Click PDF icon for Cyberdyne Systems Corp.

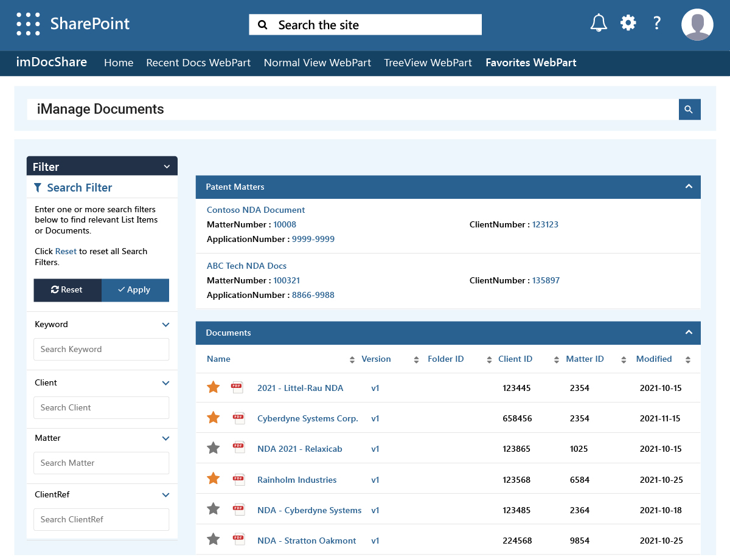[238, 418]
